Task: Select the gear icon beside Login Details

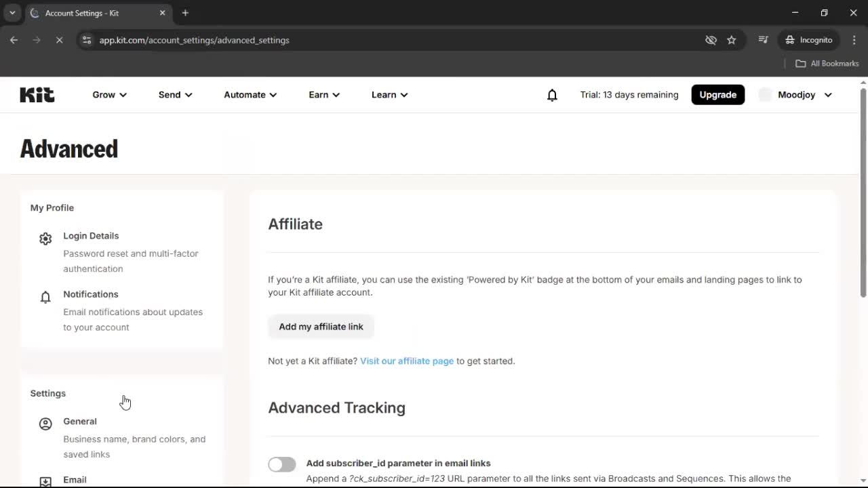Action: (x=45, y=238)
